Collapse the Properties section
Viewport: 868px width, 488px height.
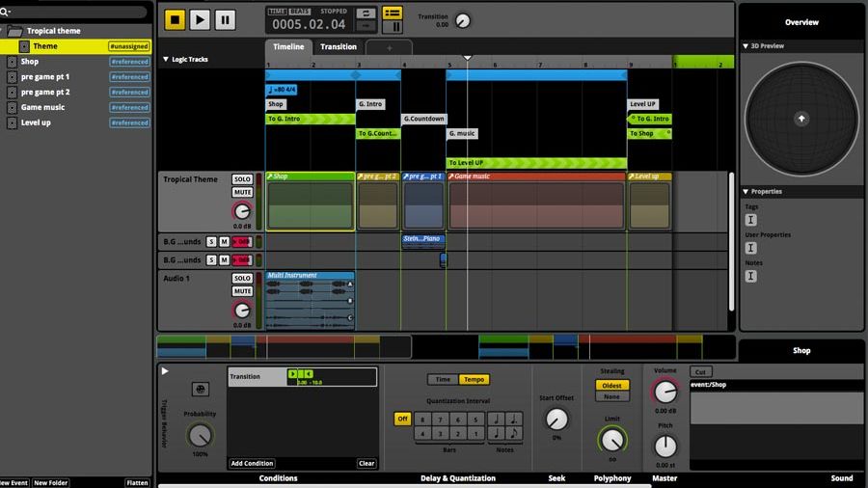[x=746, y=191]
